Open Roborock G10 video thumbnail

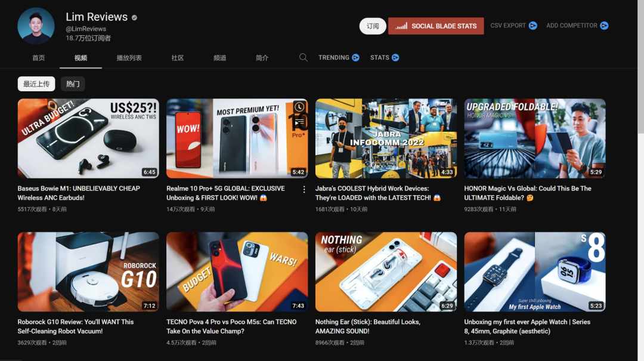(88, 271)
